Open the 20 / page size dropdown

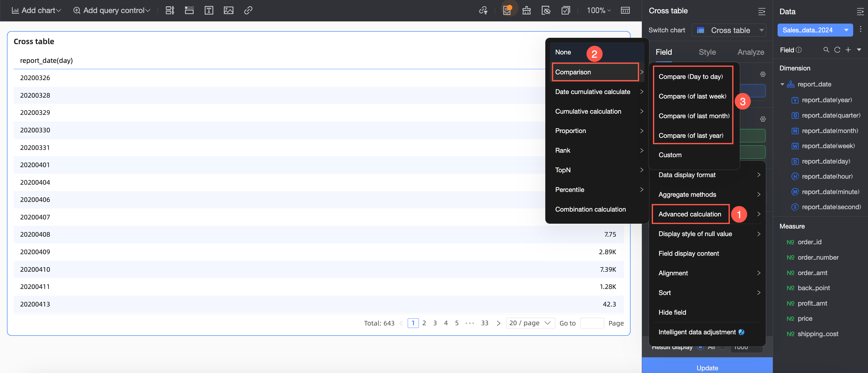point(530,323)
